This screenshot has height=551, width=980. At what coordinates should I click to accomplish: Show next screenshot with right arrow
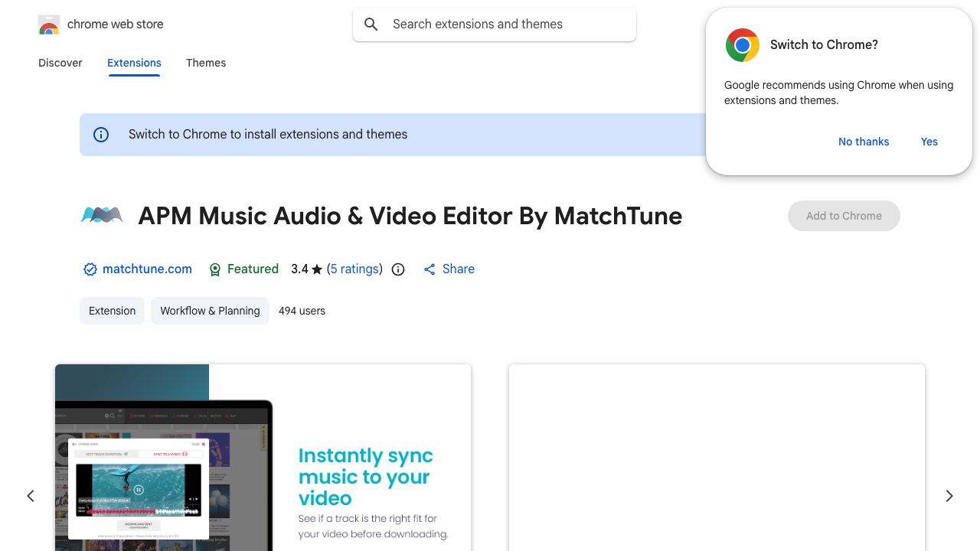(x=949, y=496)
